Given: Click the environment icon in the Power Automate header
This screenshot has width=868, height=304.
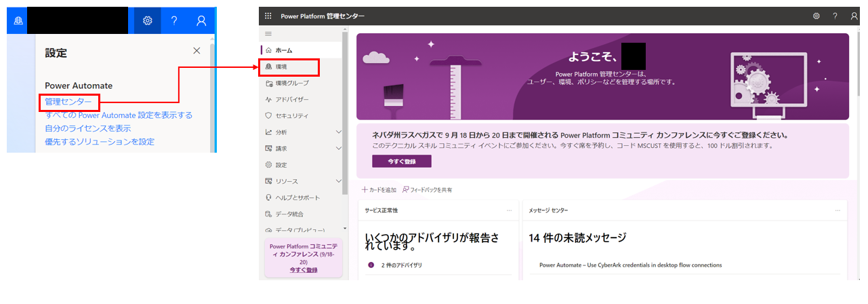Looking at the screenshot, I should pyautogui.click(x=19, y=21).
